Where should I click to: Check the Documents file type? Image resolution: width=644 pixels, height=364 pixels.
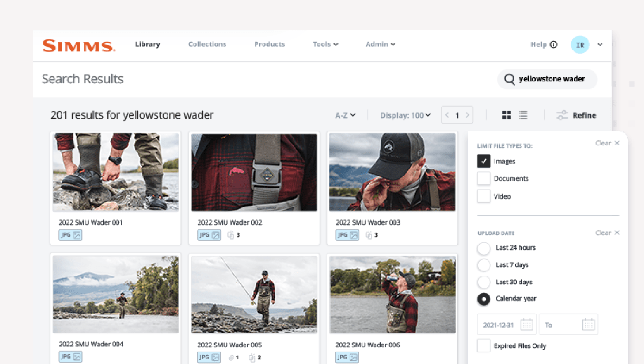click(484, 178)
